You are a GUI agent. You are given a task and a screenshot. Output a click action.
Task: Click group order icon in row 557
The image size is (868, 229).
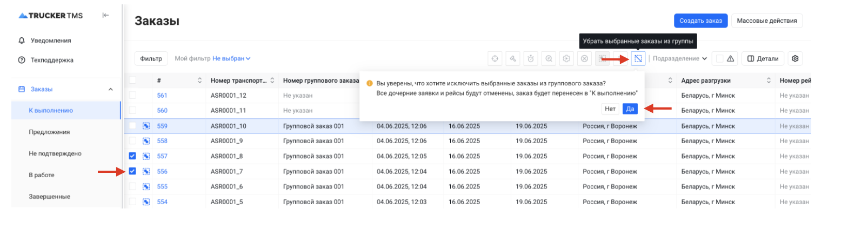[146, 156]
